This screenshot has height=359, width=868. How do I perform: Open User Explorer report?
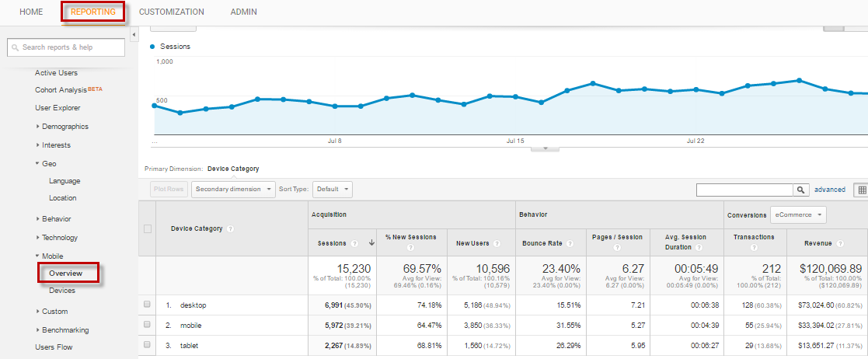click(58, 108)
